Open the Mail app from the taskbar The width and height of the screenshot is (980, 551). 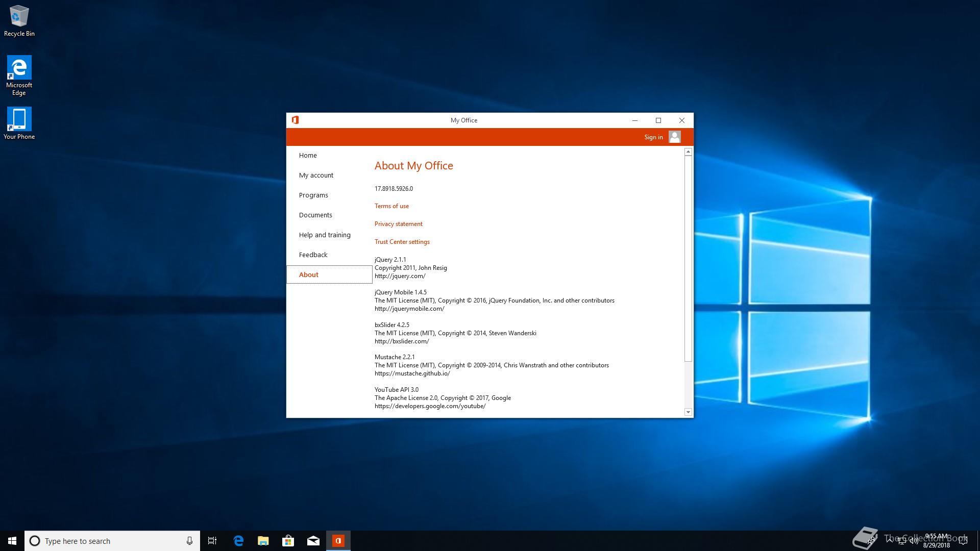313,541
